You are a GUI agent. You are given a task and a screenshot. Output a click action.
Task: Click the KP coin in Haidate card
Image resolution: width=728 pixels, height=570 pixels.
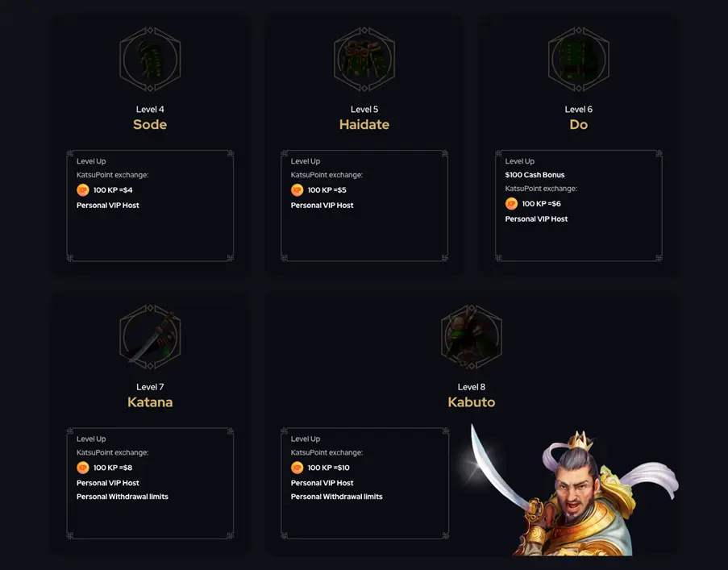[x=297, y=190]
